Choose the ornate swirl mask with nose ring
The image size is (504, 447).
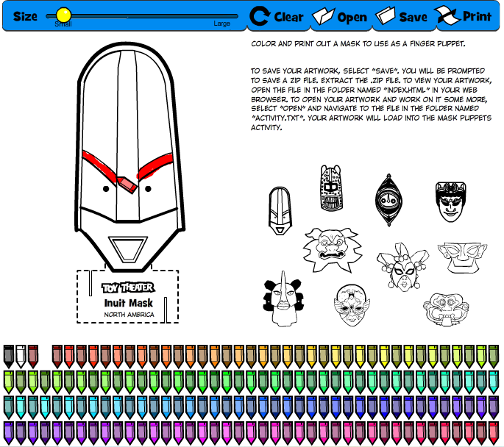[445, 310]
